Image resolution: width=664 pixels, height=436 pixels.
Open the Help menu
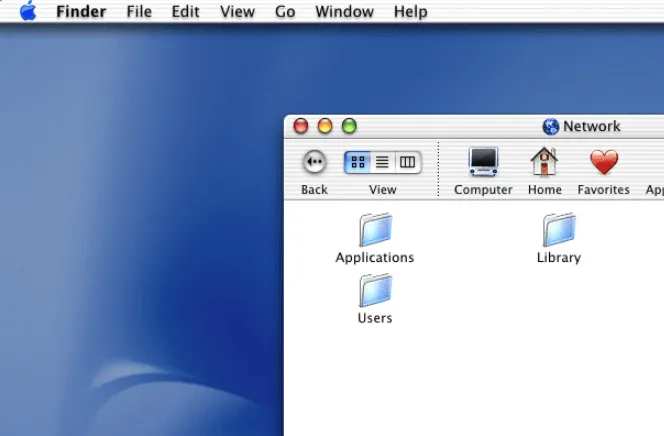click(410, 11)
